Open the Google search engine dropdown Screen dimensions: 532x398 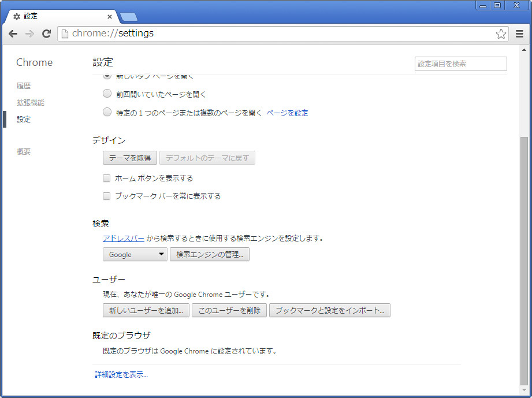135,255
